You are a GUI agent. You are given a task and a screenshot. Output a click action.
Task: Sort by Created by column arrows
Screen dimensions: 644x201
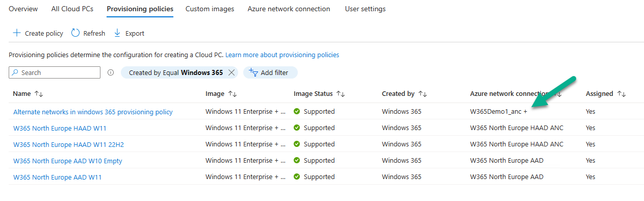[x=423, y=94]
